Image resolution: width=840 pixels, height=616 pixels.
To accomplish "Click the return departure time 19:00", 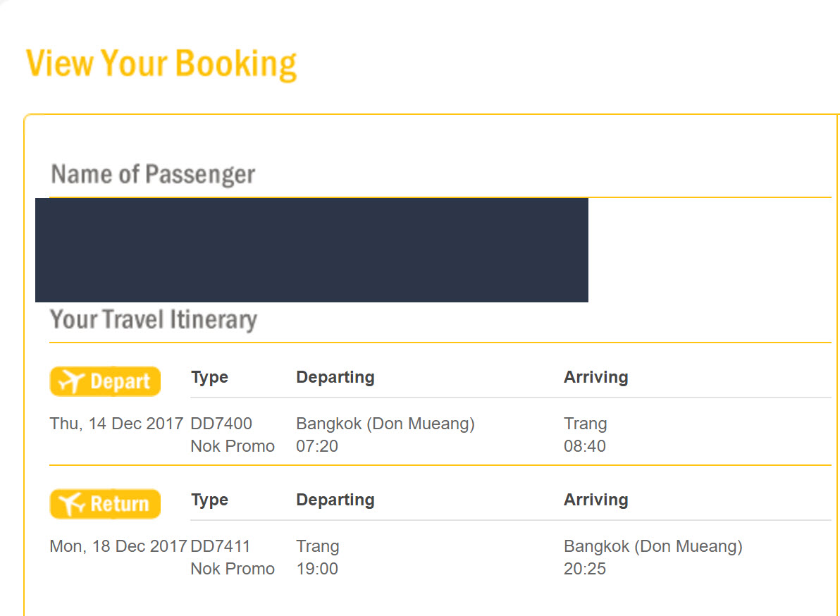I will pyautogui.click(x=317, y=569).
